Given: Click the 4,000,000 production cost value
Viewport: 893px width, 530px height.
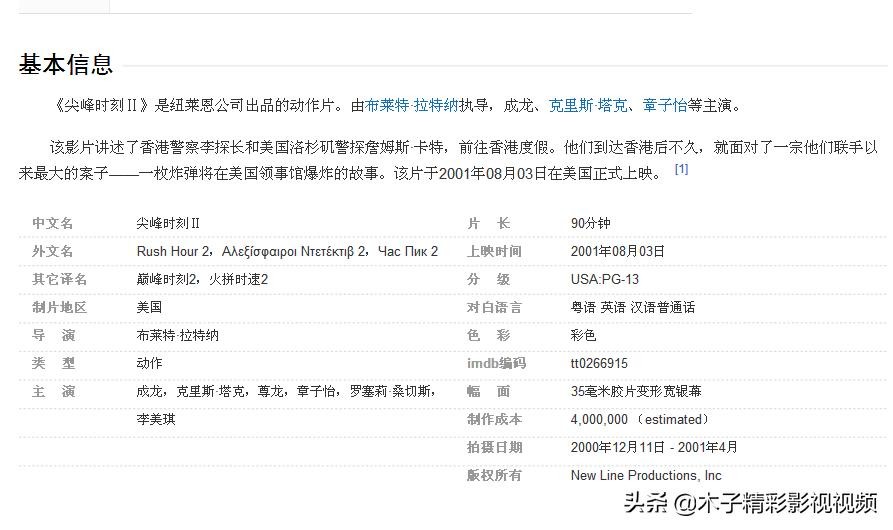Looking at the screenshot, I should (599, 419).
